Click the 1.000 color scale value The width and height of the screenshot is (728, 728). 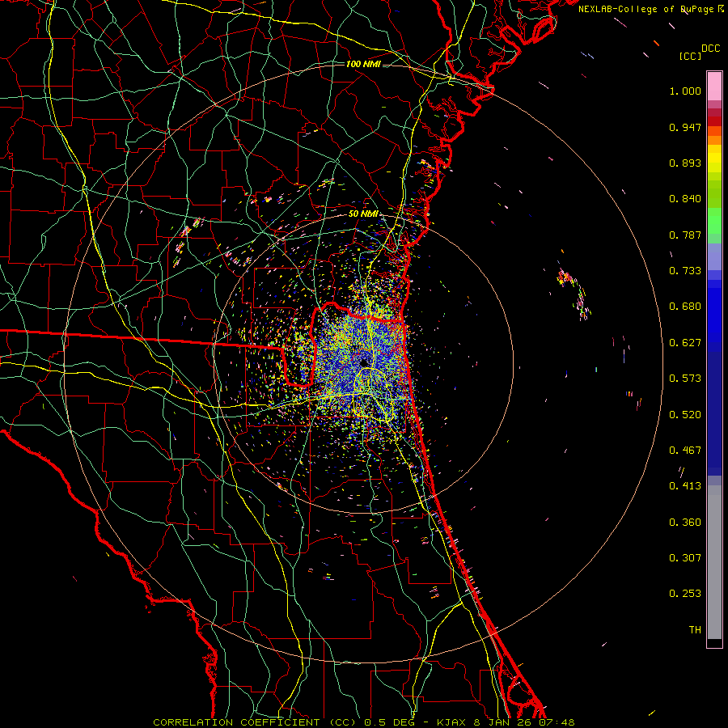(685, 91)
